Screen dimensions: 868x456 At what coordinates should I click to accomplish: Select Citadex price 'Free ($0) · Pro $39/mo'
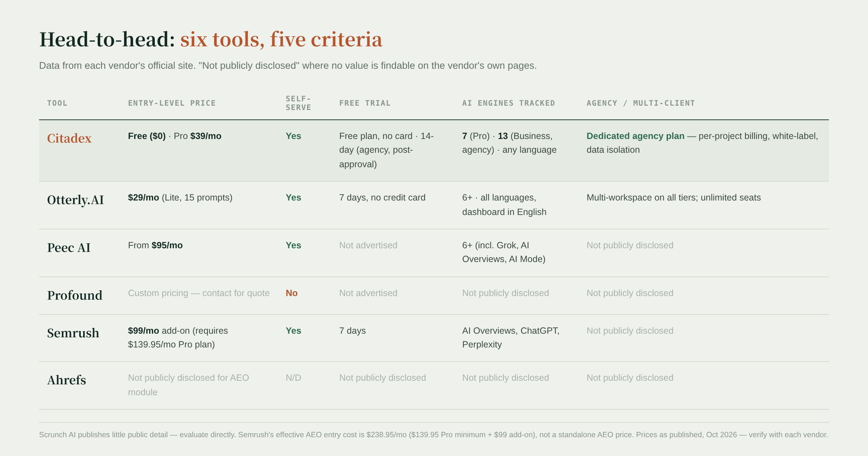click(x=175, y=136)
